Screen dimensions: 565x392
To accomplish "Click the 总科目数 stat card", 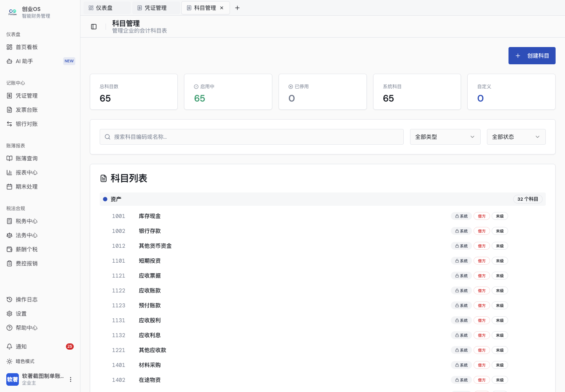I will pyautogui.click(x=134, y=92).
